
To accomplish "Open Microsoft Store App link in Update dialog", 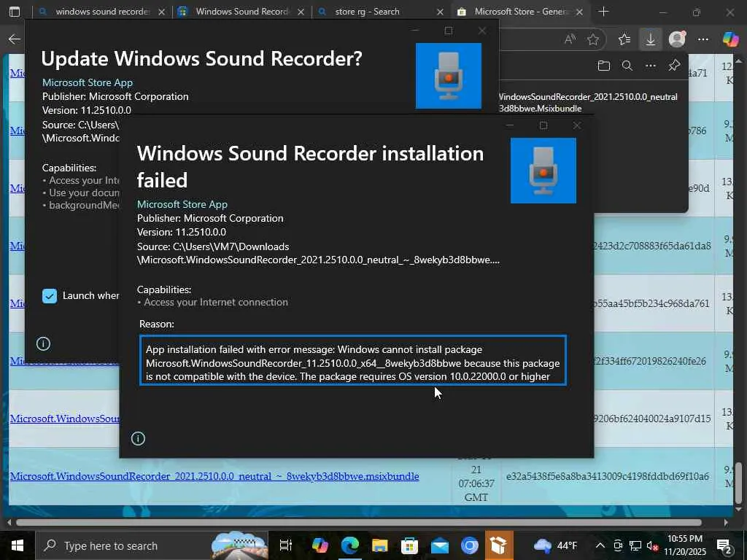I will coord(88,82).
